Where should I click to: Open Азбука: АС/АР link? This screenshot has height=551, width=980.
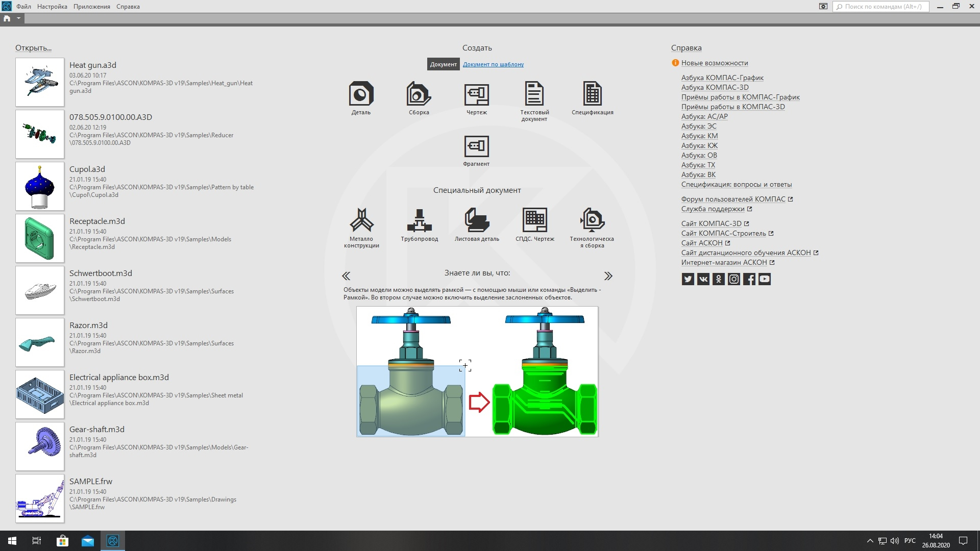(704, 116)
